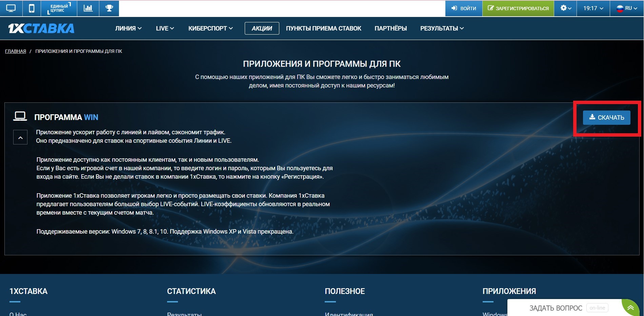
Task: Go to ГЛАВНАЯ breadcrumb link
Action: pos(16,51)
